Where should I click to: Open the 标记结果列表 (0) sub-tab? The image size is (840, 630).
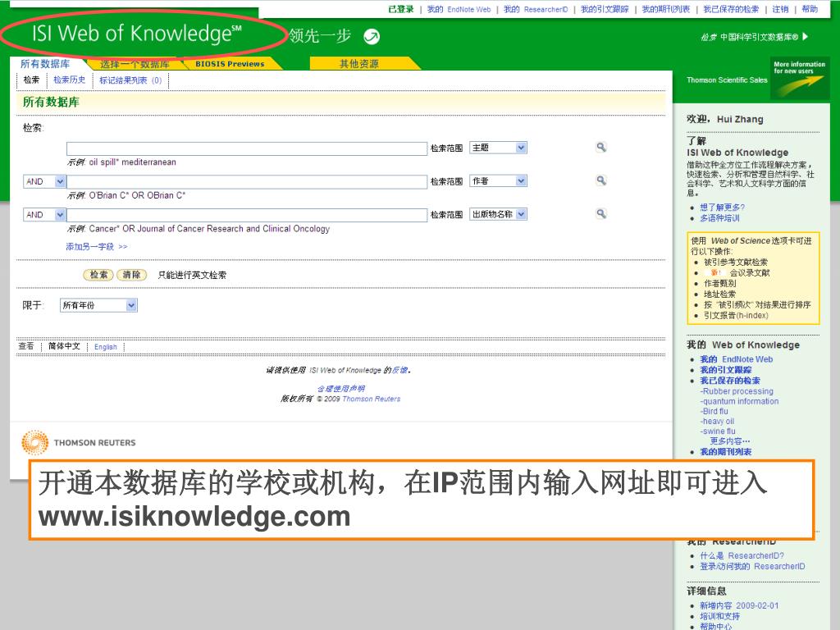tap(130, 80)
